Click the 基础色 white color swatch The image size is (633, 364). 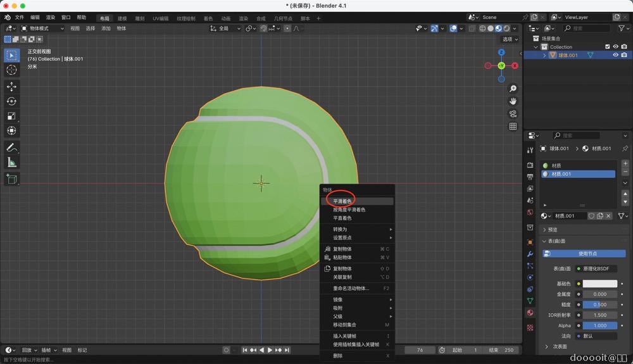tap(599, 284)
